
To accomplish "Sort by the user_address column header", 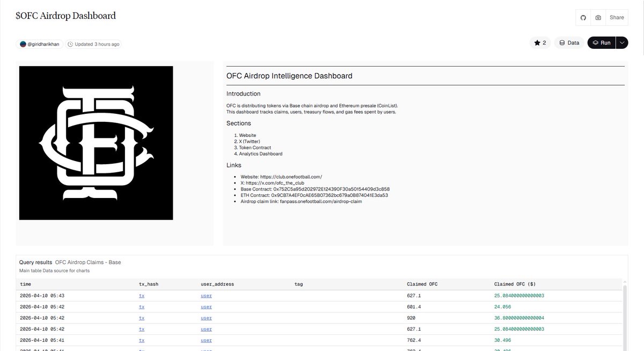I will coord(217,284).
